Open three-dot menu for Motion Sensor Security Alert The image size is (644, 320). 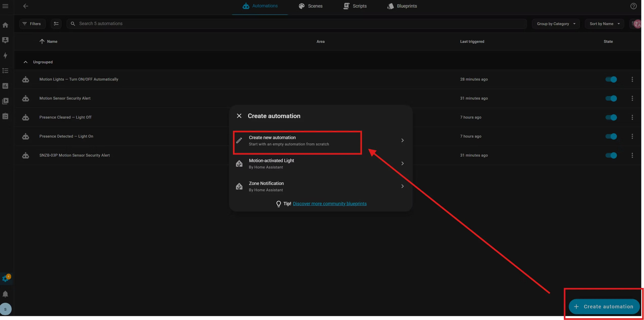[x=632, y=98]
